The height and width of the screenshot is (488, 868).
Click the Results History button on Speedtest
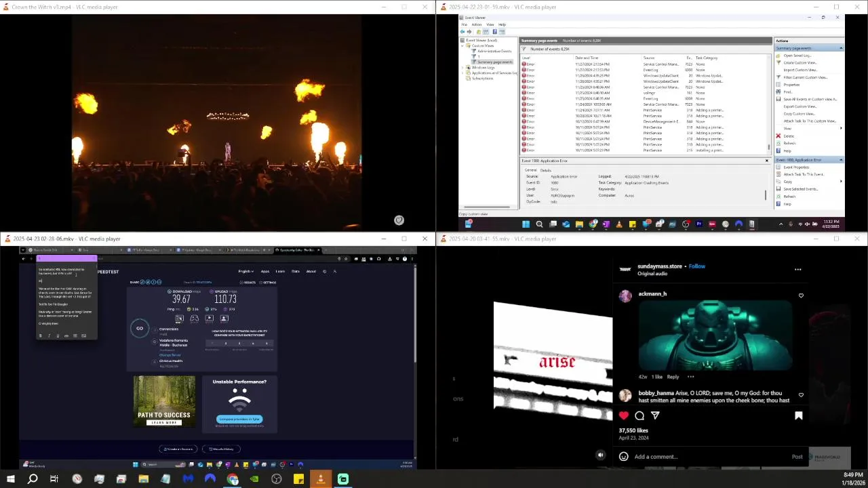221,449
